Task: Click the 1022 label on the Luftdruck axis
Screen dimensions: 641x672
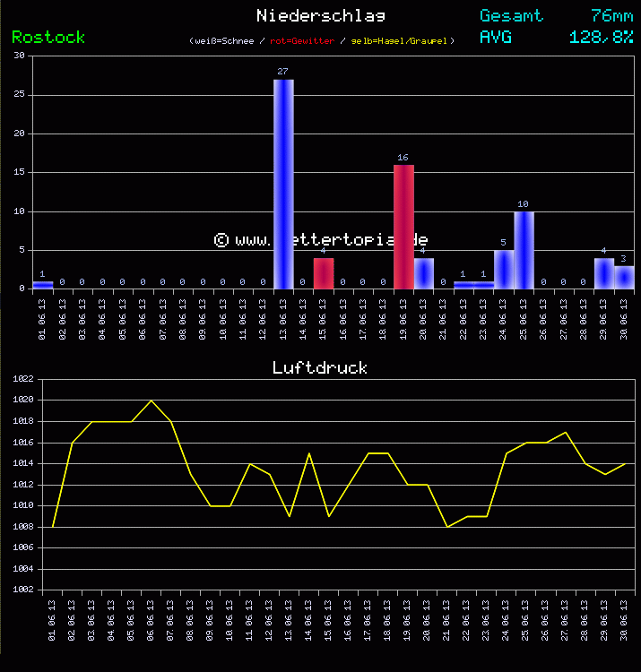Action: point(22,379)
